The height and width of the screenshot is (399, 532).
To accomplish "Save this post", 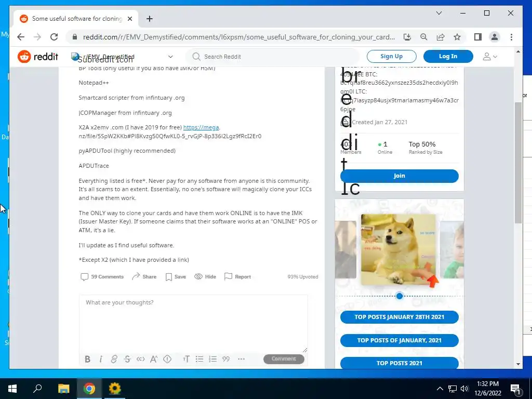I will pyautogui.click(x=176, y=276).
